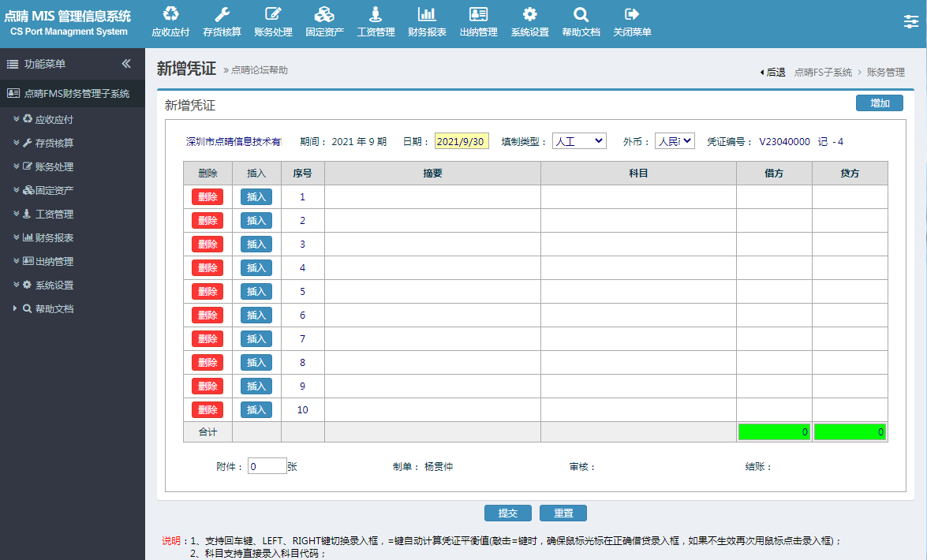Viewport: 927px width, 560px height.
Task: Open the 帮助文档 magnifier icon in toolbar
Action: pyautogui.click(x=581, y=13)
